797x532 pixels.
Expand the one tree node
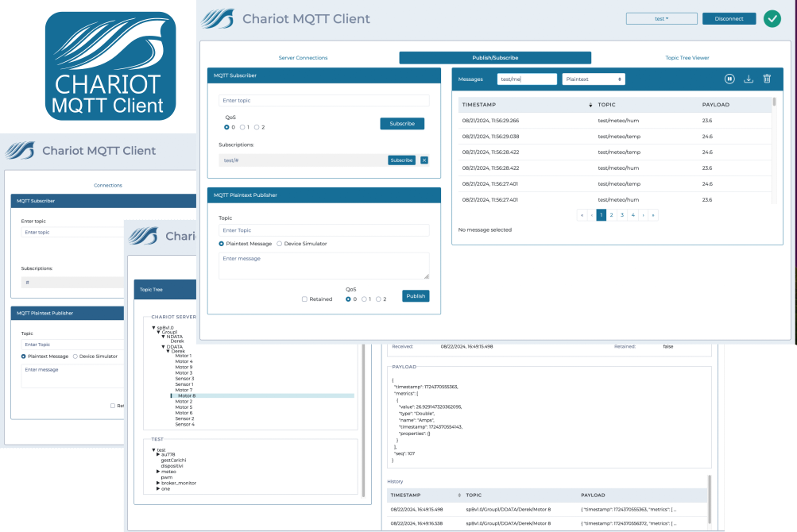tap(158, 489)
